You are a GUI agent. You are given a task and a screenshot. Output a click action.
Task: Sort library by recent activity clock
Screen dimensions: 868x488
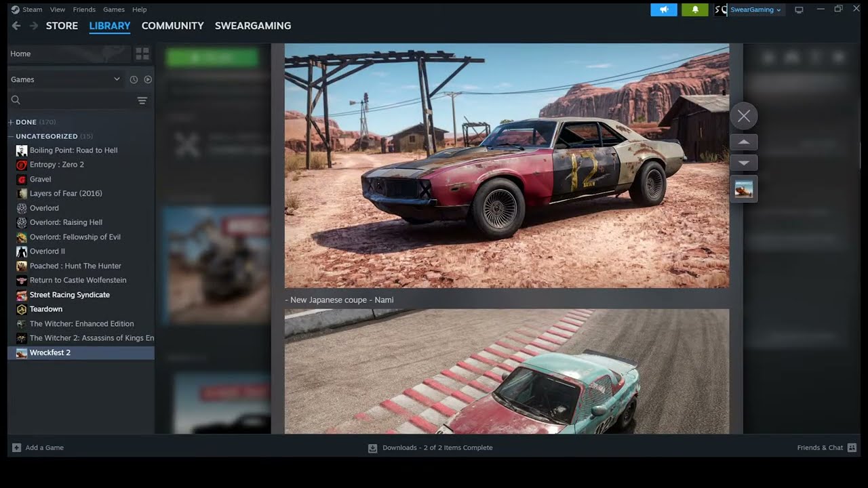(134, 79)
